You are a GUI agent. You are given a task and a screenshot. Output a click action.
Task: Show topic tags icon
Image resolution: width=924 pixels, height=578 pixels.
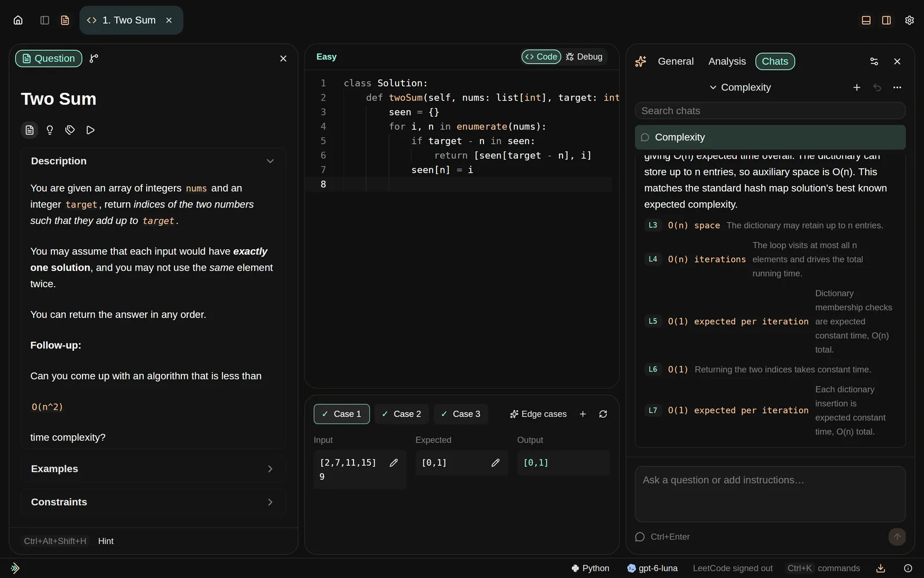(70, 130)
